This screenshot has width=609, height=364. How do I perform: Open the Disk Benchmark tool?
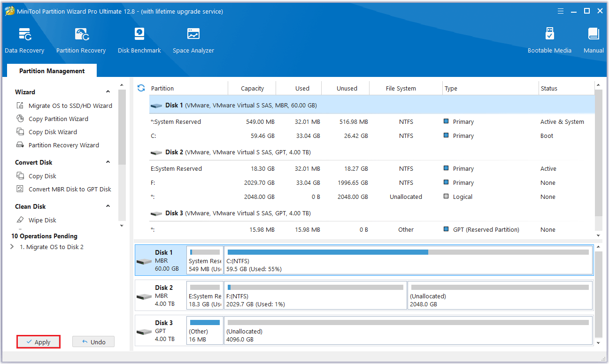click(139, 41)
